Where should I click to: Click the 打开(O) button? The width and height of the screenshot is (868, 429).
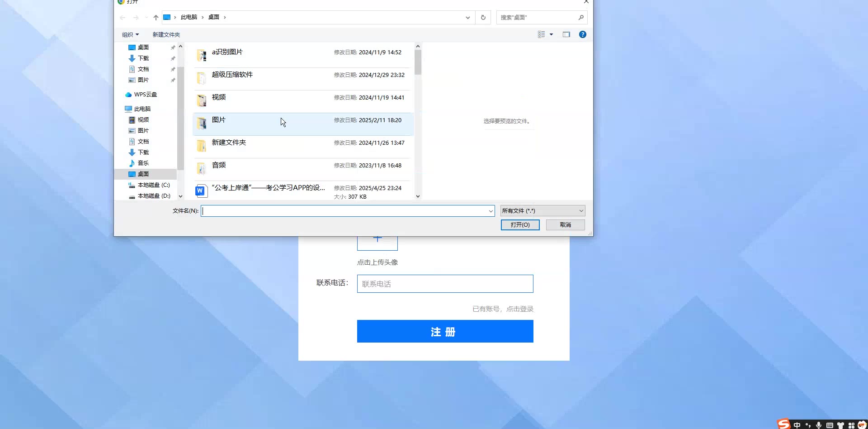coord(520,225)
